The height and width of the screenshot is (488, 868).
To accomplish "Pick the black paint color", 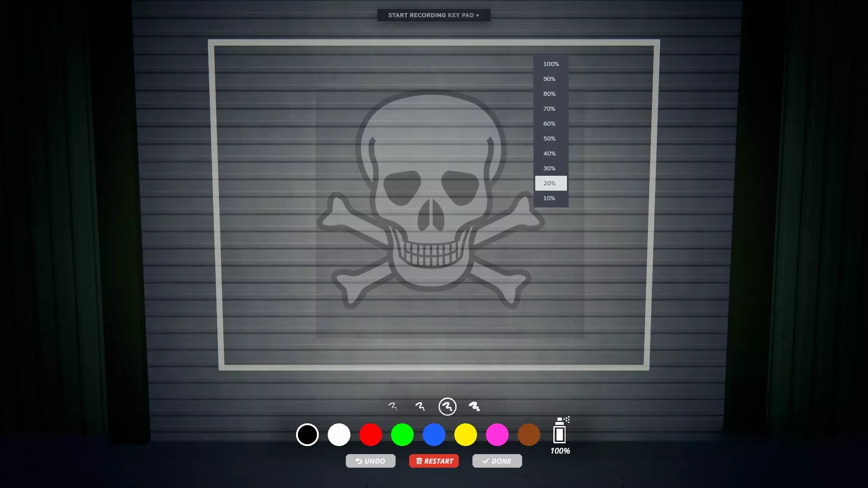I will tap(307, 435).
